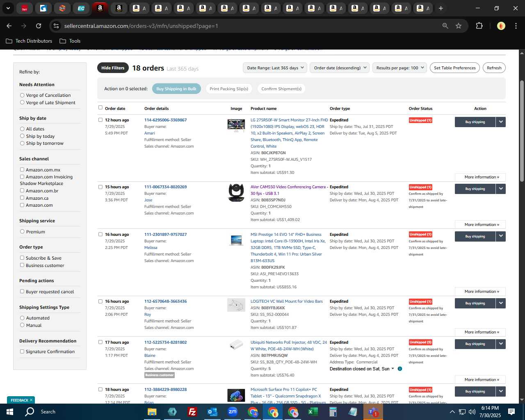525x420 pixels.
Task: Open the Windows Start menu
Action: 10,412
